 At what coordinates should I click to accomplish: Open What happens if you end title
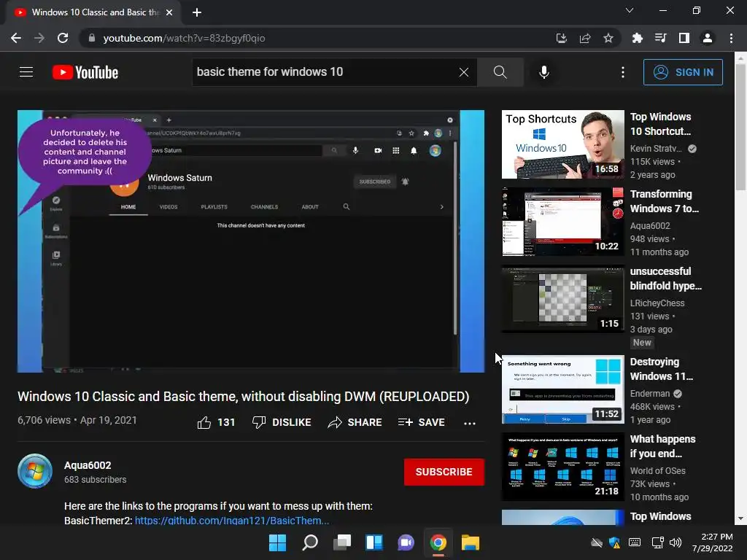coord(662,446)
